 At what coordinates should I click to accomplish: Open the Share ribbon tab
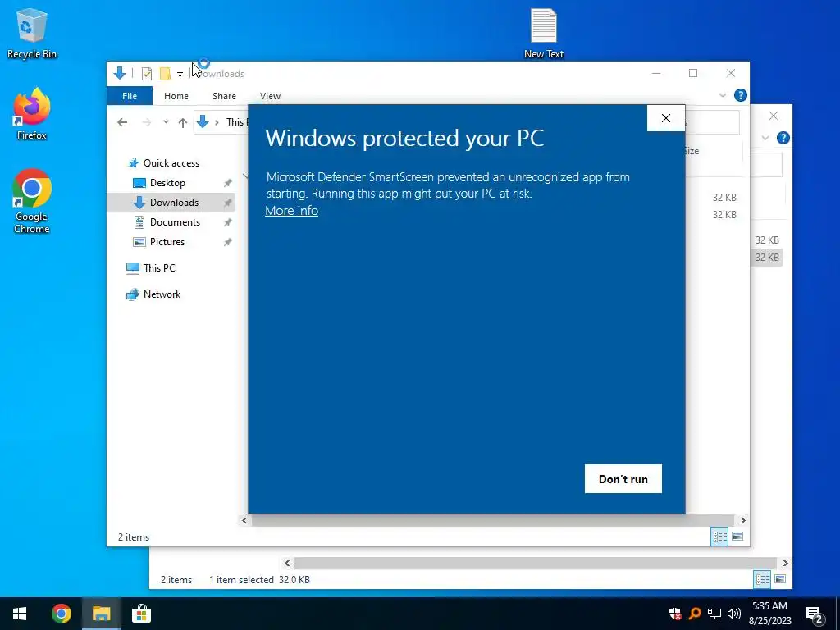pyautogui.click(x=224, y=96)
